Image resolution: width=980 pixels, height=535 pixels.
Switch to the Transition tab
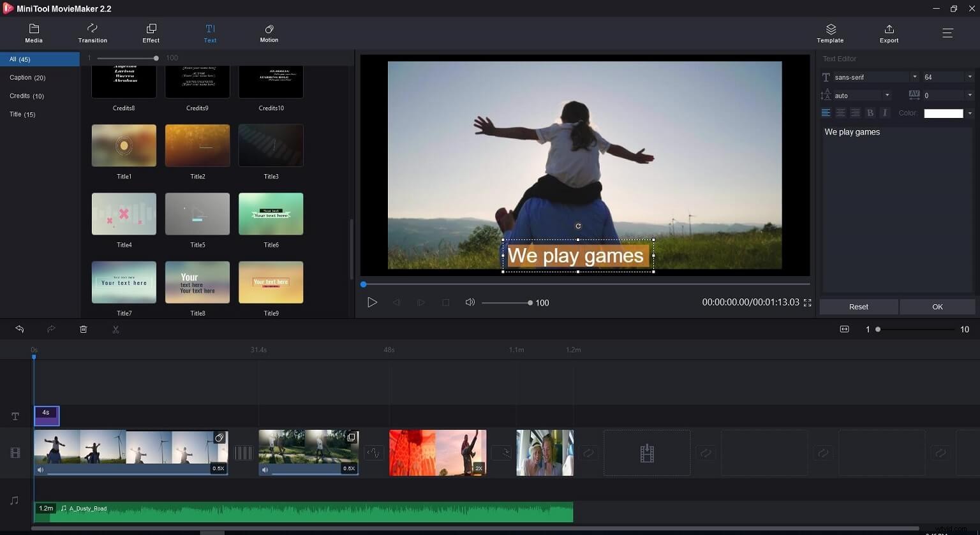point(93,33)
